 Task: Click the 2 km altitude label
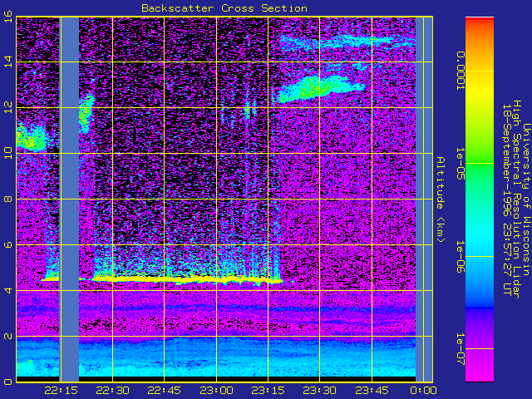[x=8, y=336]
